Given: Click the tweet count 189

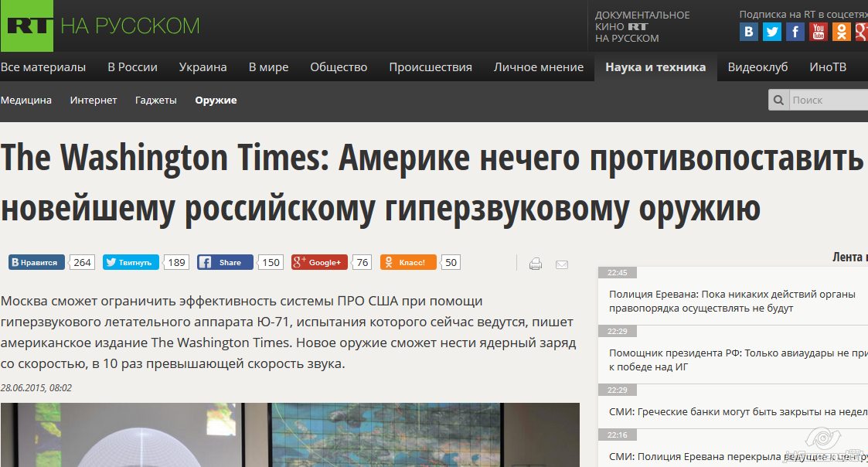Looking at the screenshot, I should 176,262.
